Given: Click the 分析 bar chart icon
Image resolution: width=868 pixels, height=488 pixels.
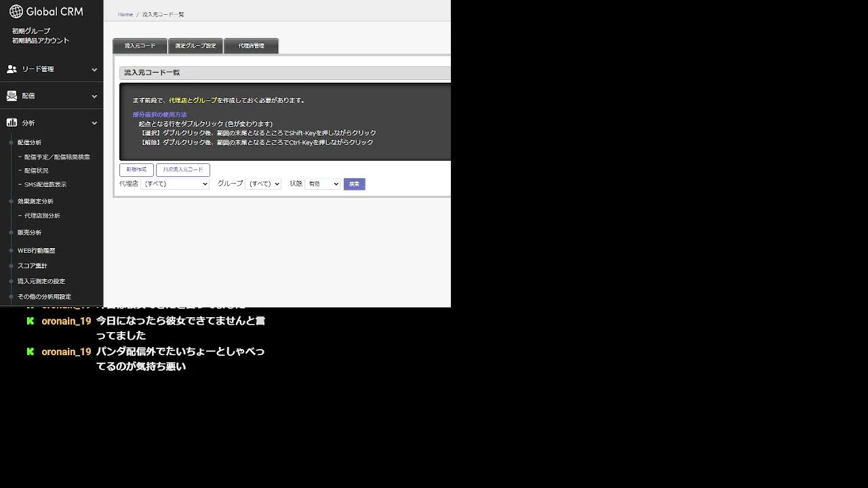Looking at the screenshot, I should point(12,123).
